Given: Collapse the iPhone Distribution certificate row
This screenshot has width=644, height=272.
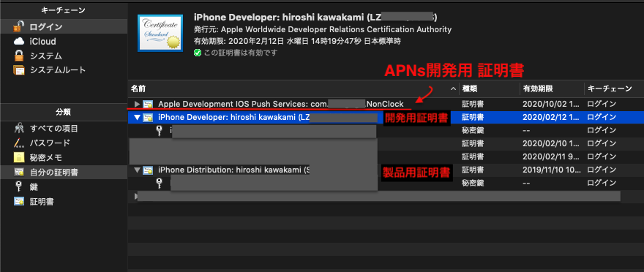Looking at the screenshot, I should (137, 170).
